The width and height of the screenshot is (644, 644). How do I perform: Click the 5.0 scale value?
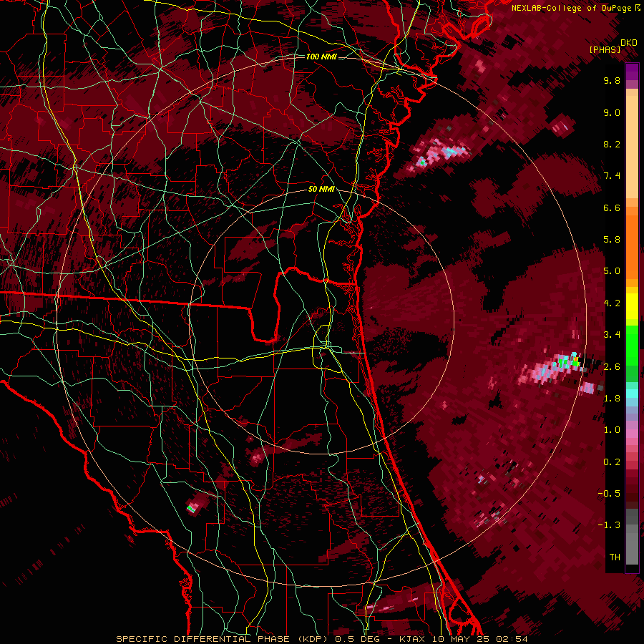pyautogui.click(x=612, y=271)
